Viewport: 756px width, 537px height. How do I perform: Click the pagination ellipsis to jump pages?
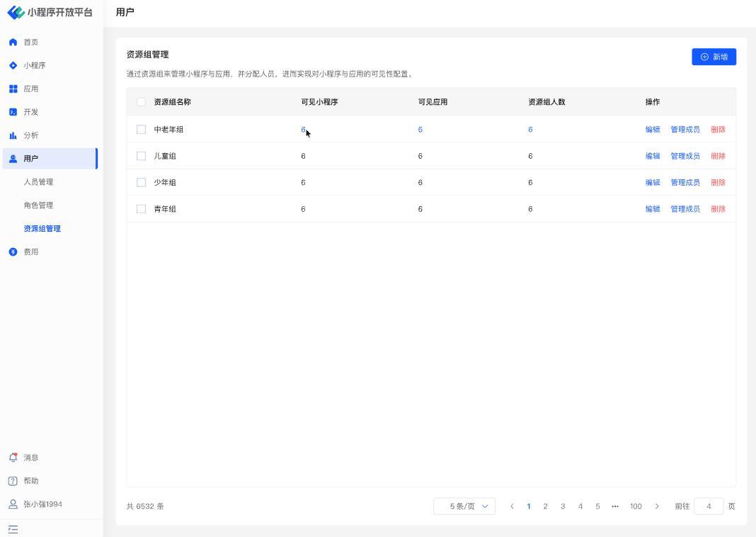615,507
